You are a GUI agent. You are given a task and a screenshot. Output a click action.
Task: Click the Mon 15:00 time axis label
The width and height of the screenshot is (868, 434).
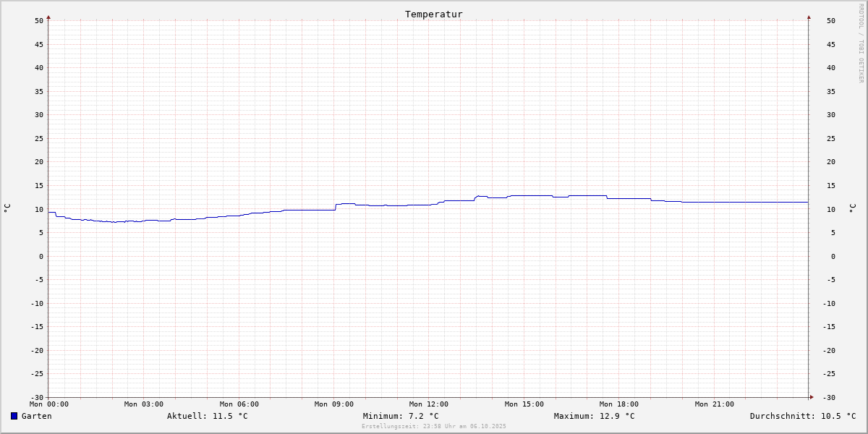(x=524, y=404)
